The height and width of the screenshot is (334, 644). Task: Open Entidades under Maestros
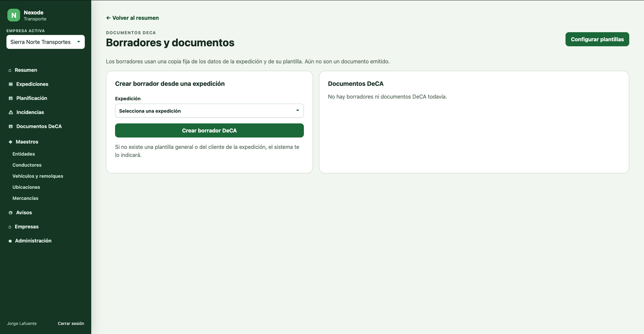tap(23, 154)
